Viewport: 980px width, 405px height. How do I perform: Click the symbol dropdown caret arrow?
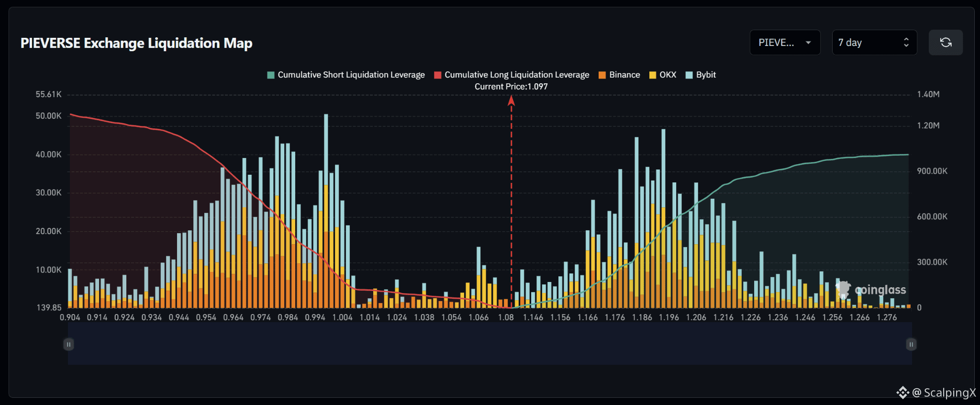click(x=808, y=43)
